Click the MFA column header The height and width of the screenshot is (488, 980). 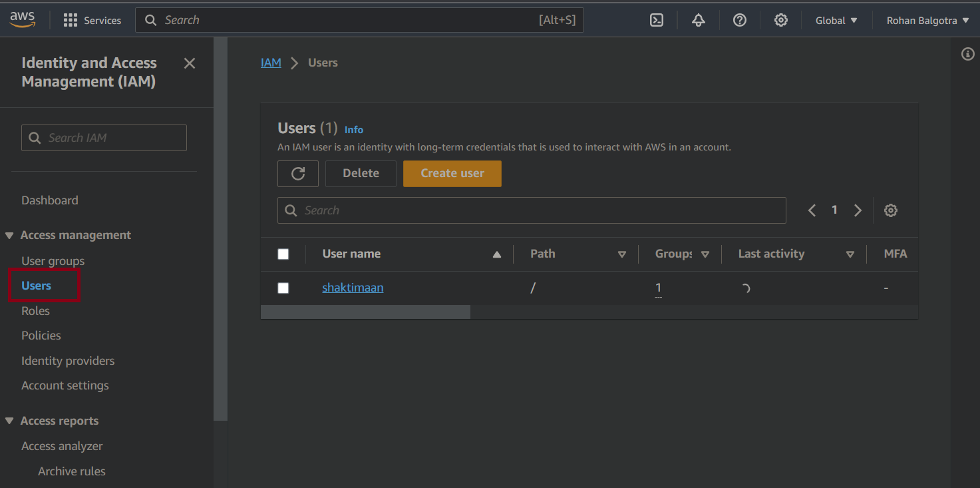pyautogui.click(x=895, y=254)
